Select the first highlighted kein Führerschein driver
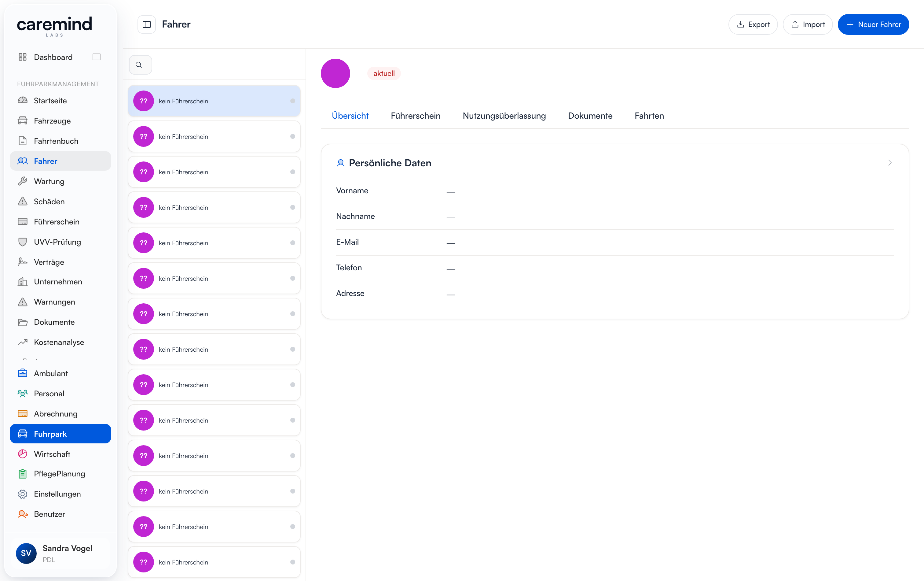Image resolution: width=924 pixels, height=581 pixels. pos(214,101)
